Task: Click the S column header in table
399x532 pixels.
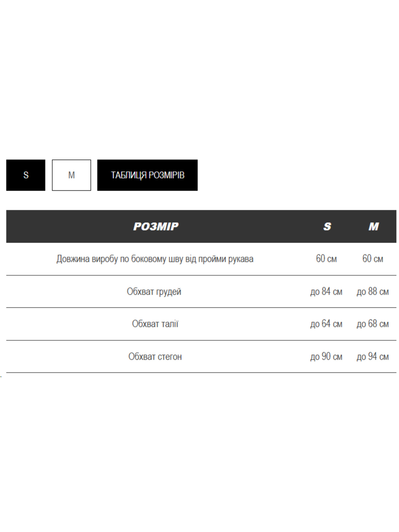Action: [327, 226]
